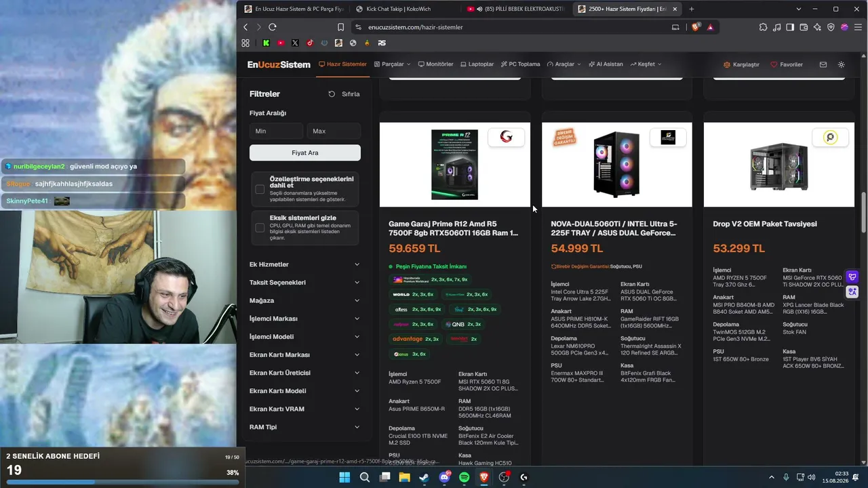868x488 pixels.
Task: Click the Min price input field
Action: [x=276, y=131]
